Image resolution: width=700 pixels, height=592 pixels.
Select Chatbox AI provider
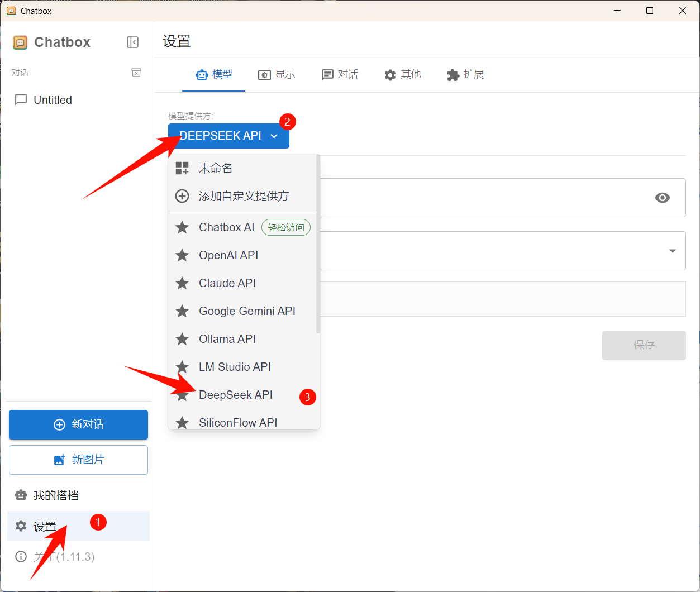coord(242,227)
